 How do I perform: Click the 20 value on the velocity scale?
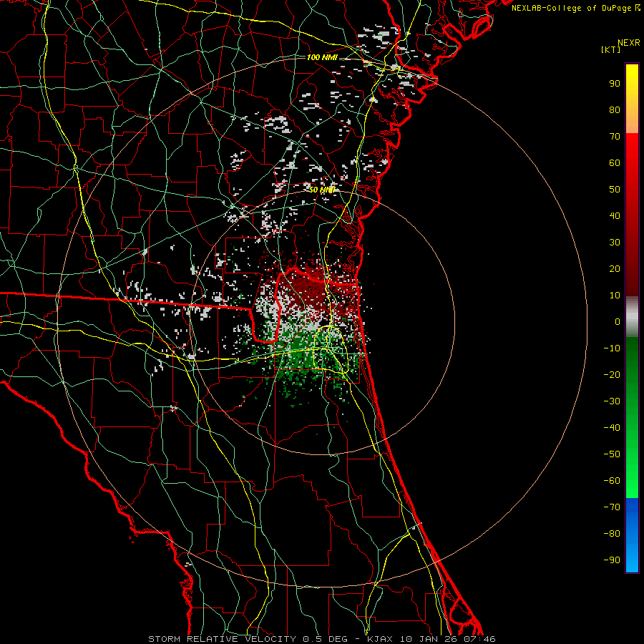tap(615, 269)
